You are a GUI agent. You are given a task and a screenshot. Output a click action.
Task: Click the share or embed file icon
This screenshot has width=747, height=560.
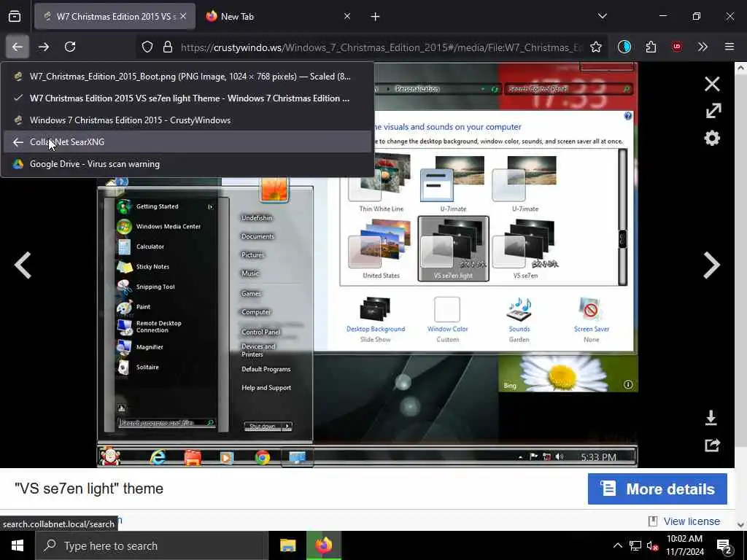[712, 446]
